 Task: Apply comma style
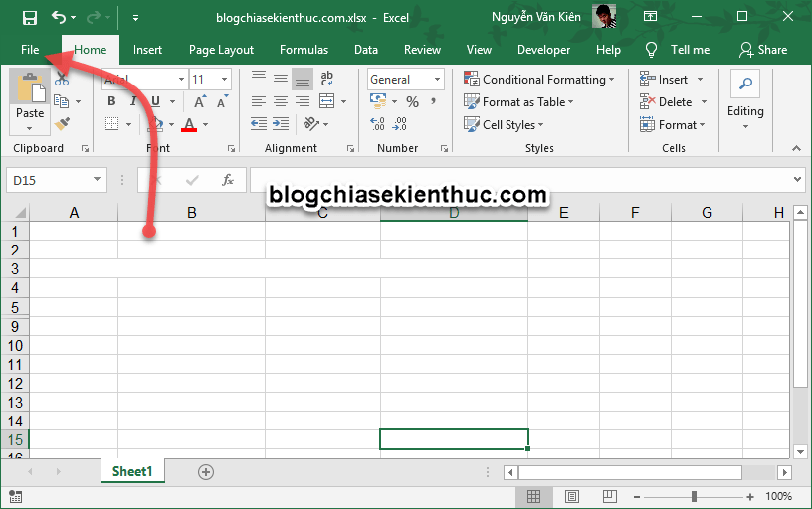coord(434,101)
